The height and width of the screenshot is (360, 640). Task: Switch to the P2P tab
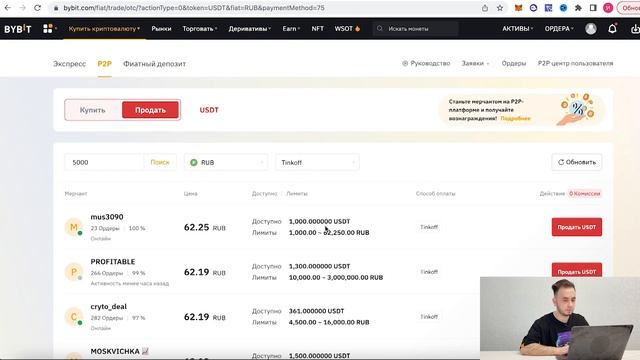point(104,64)
